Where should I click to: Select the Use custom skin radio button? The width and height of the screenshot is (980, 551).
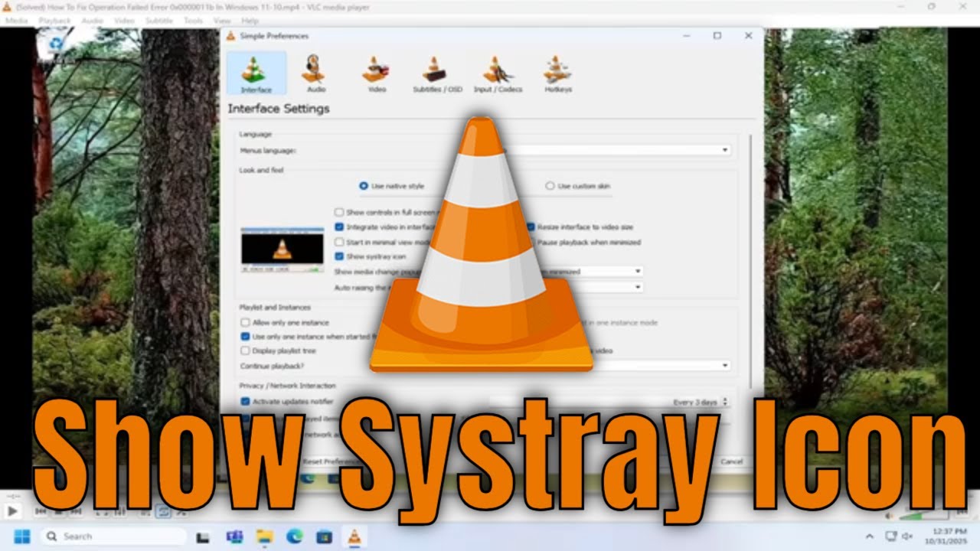pyautogui.click(x=550, y=186)
